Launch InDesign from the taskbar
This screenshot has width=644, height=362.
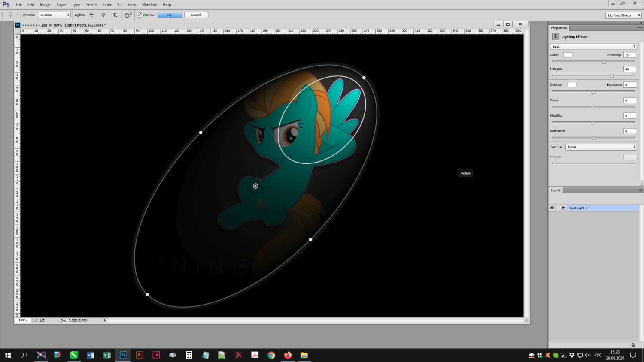156,355
